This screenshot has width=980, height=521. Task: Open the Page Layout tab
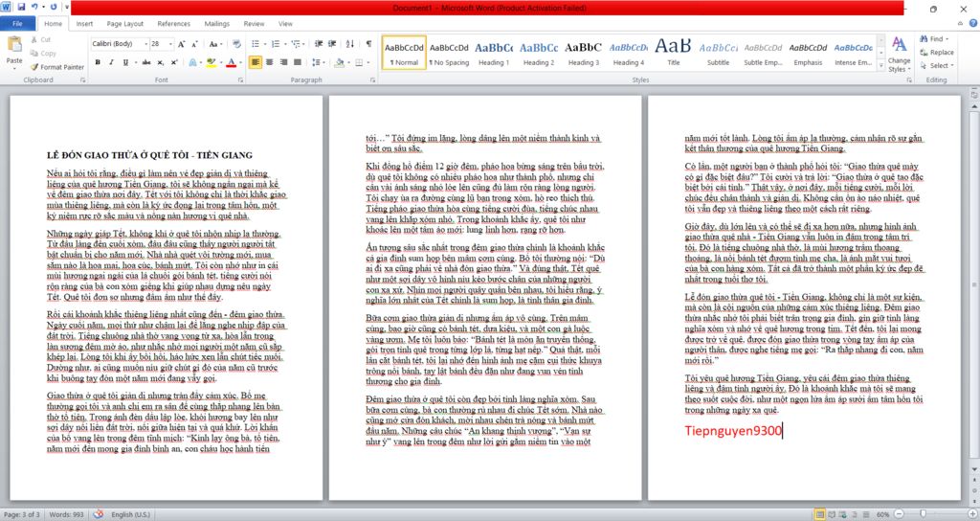tap(125, 23)
